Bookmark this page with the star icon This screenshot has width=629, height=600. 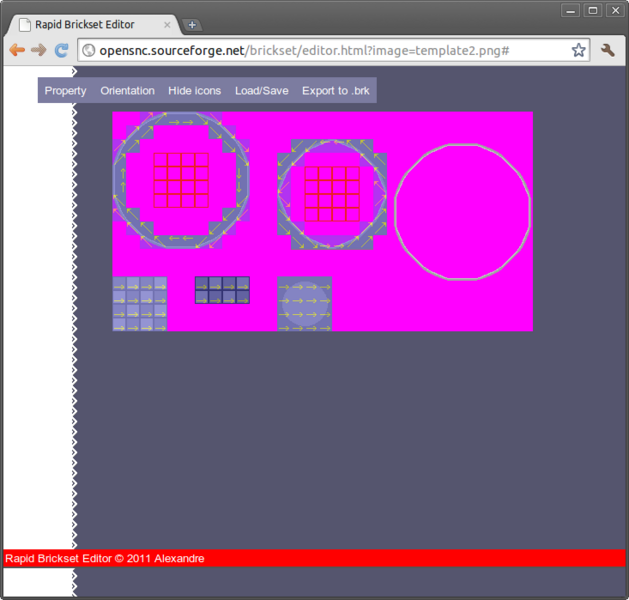pyautogui.click(x=578, y=50)
